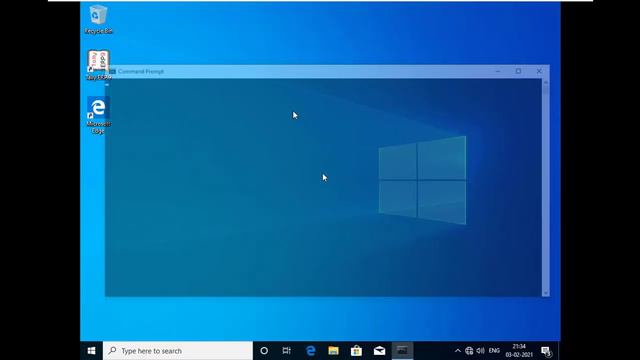The width and height of the screenshot is (640, 360).
Task: Click the Windows Start button
Action: (91, 351)
